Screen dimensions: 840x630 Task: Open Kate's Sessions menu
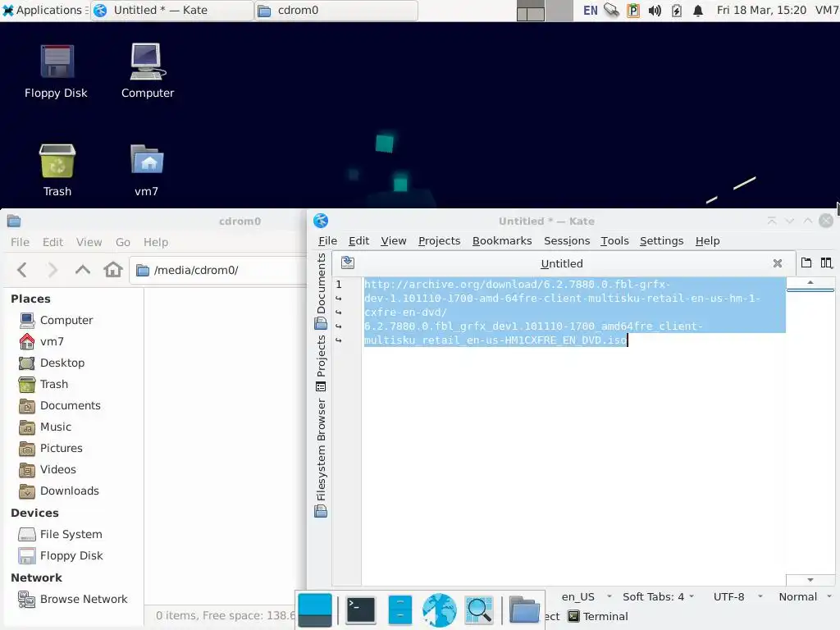click(x=567, y=240)
